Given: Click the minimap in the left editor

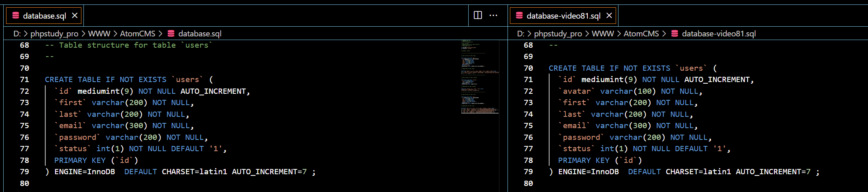Looking at the screenshot, I should (x=480, y=77).
